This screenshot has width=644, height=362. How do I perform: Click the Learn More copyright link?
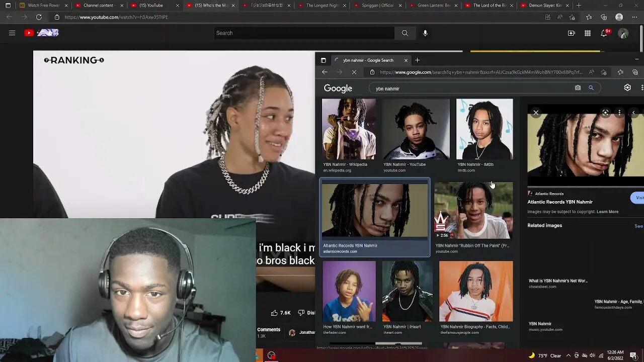(607, 212)
